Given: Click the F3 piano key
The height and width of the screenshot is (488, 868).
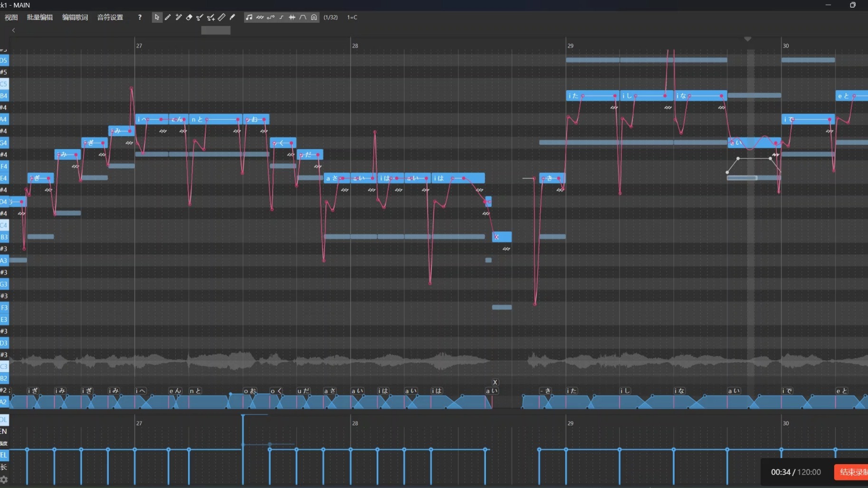Looking at the screenshot, I should (x=4, y=307).
